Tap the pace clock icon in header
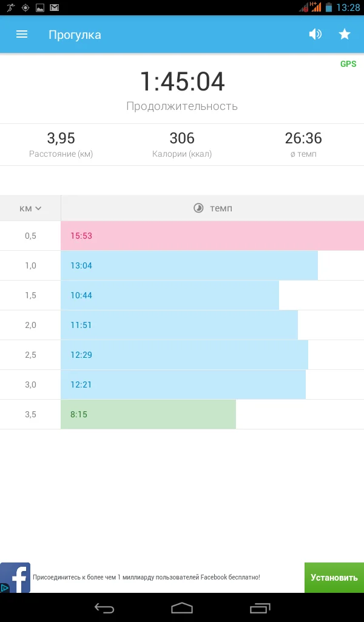Viewport: 364px width, 622px height. (198, 208)
